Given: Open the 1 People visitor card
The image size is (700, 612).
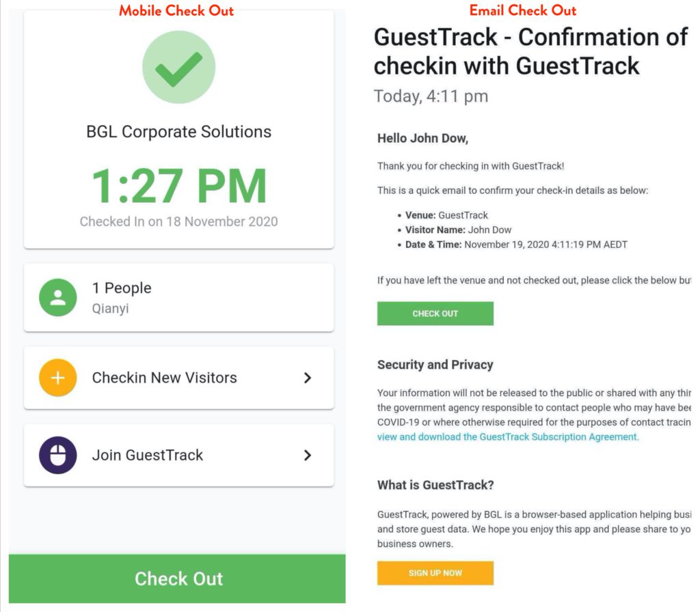Looking at the screenshot, I should coord(178,298).
